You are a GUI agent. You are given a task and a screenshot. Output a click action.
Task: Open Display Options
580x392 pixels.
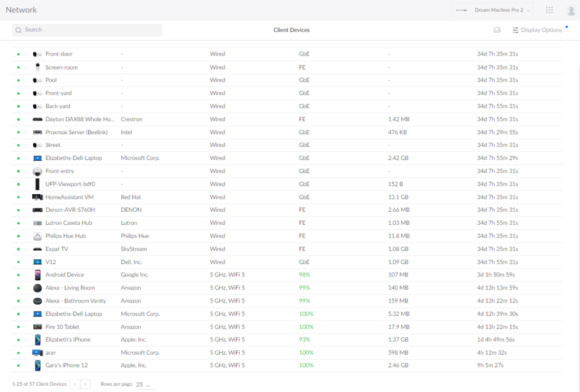tap(537, 30)
